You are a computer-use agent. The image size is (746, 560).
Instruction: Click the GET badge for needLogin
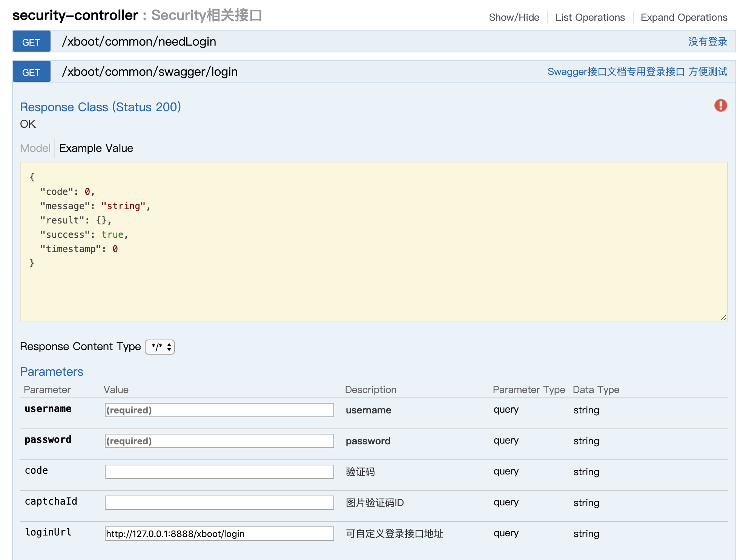click(31, 41)
